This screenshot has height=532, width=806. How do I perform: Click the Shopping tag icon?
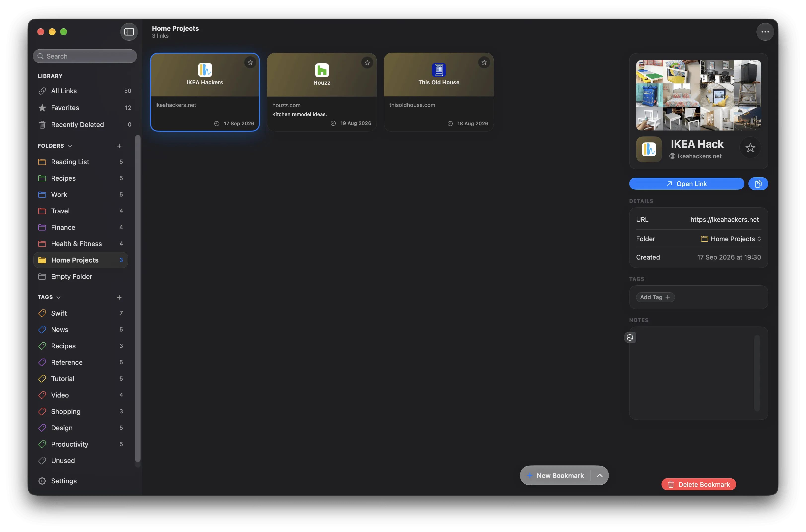tap(42, 411)
